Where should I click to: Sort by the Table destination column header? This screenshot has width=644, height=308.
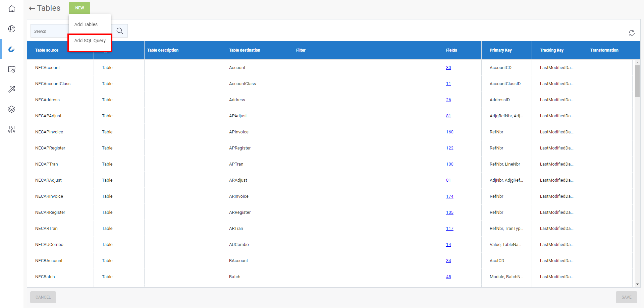click(245, 50)
